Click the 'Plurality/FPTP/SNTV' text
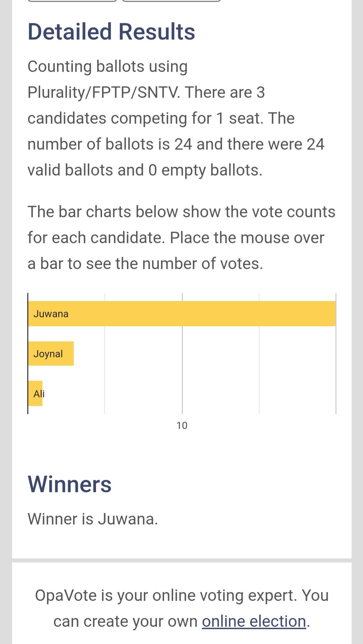The height and width of the screenshot is (644, 363). [x=103, y=92]
